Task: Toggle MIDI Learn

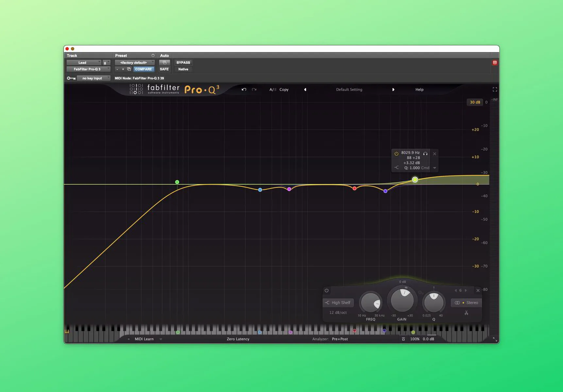Action: click(x=144, y=339)
